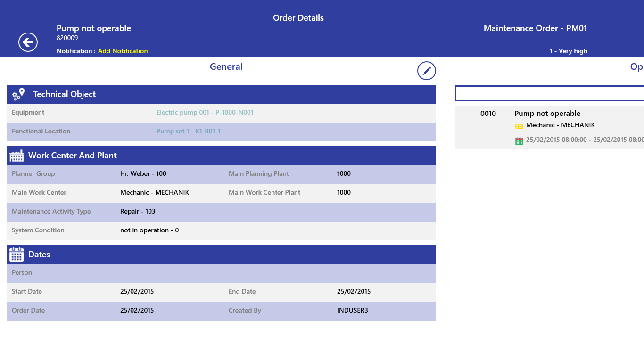Viewport: 644px width, 362px height.
Task: Click the factory icon beside Work Center
Action: (17, 156)
